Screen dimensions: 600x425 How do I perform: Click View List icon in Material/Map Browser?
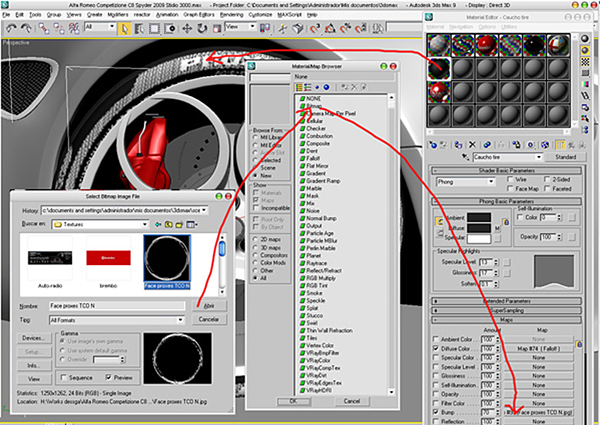tap(298, 87)
